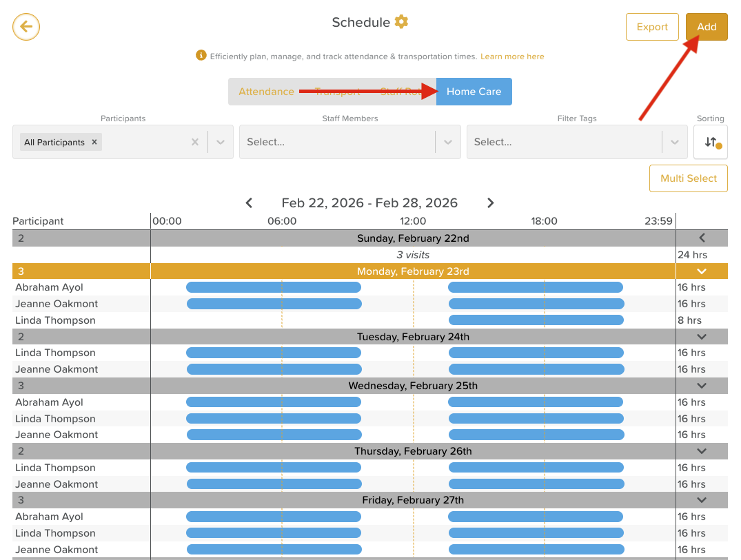Image resolution: width=741 pixels, height=560 pixels.
Task: Click the Add button
Action: tap(707, 27)
